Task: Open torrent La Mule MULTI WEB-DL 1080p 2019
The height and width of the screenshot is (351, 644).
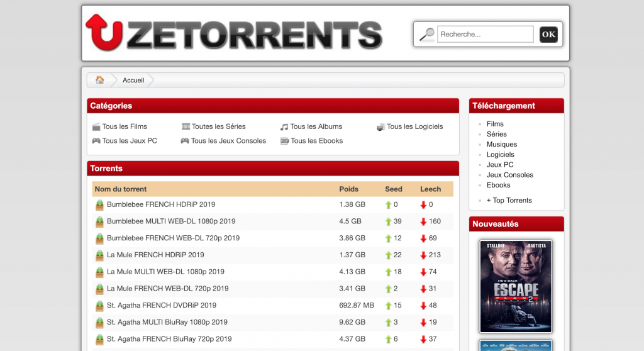Action: (165, 272)
